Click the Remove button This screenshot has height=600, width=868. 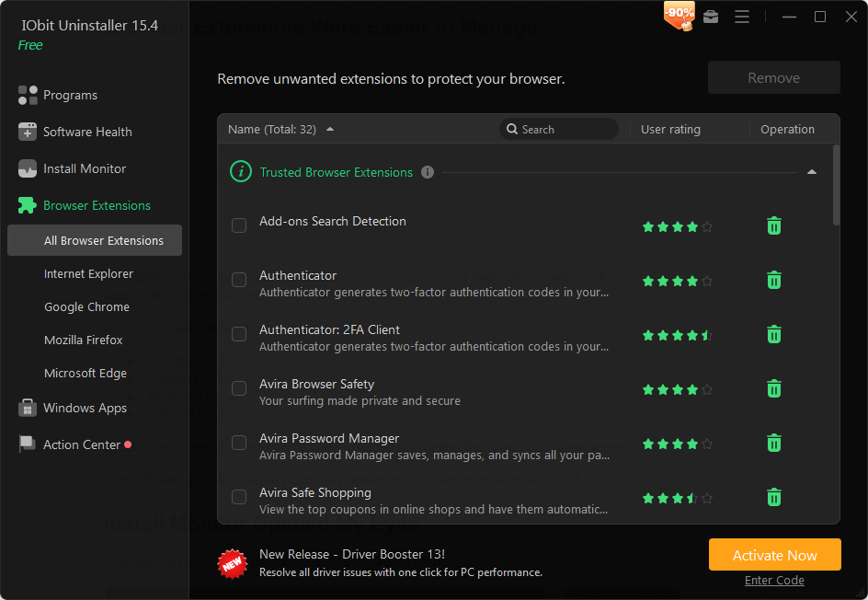774,77
